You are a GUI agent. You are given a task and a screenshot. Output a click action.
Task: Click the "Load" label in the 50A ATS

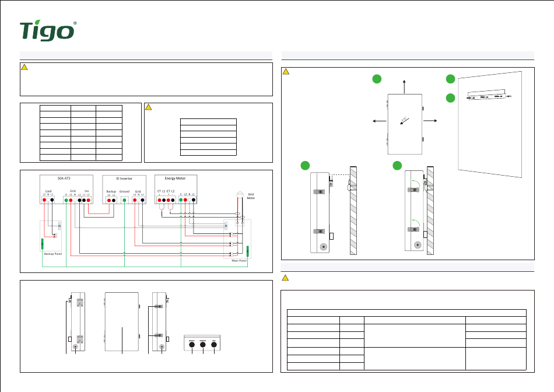(48, 191)
